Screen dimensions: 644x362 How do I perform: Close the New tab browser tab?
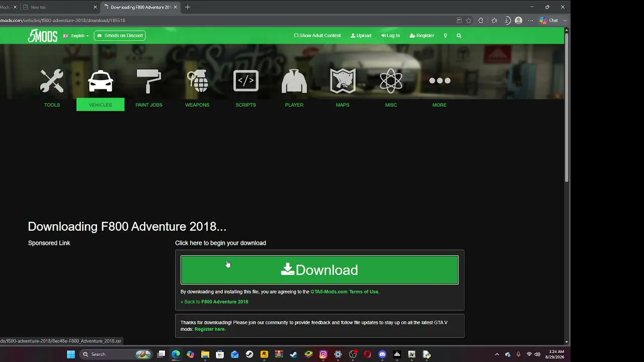96,7
